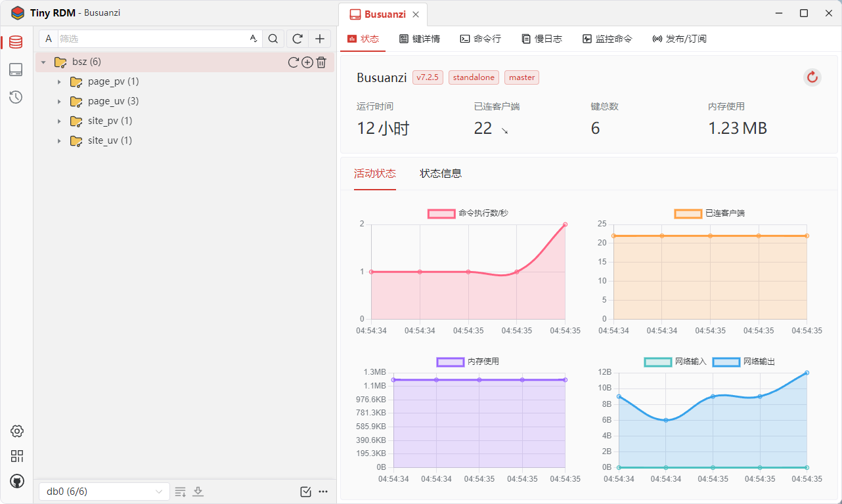
Task: Open the command history clock icon
Action: (16, 97)
